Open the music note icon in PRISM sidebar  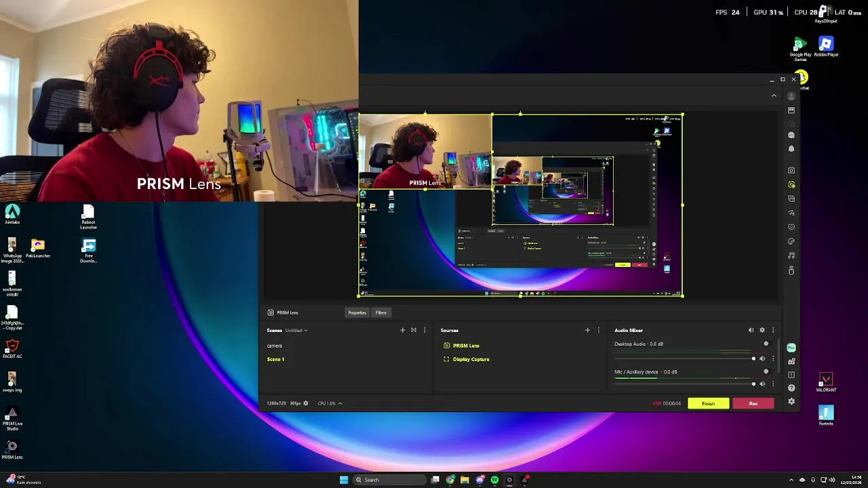[x=791, y=256]
